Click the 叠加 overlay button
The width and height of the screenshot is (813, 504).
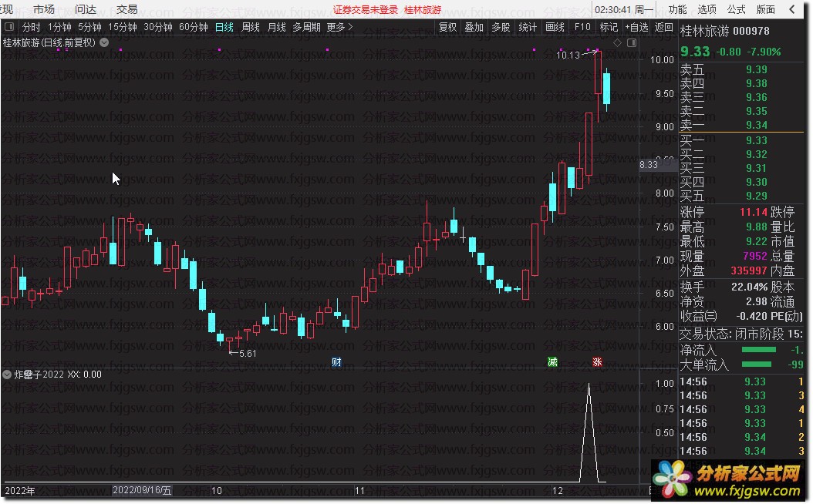(474, 27)
